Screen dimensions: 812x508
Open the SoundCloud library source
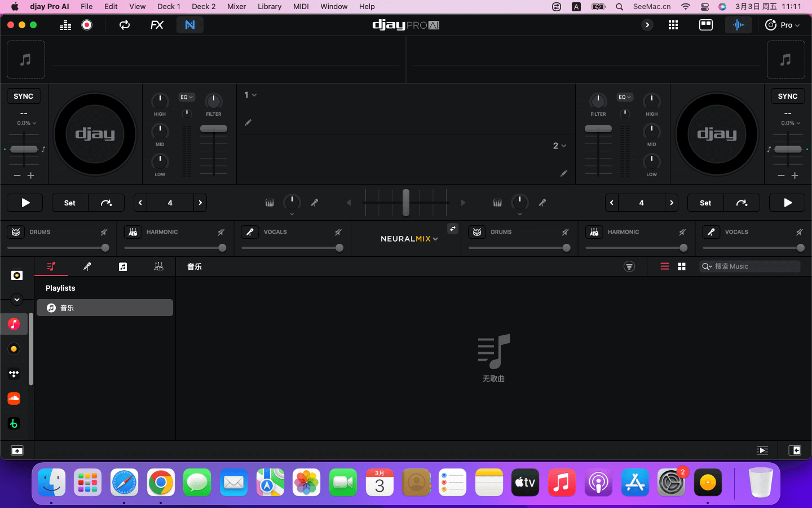pyautogui.click(x=14, y=398)
